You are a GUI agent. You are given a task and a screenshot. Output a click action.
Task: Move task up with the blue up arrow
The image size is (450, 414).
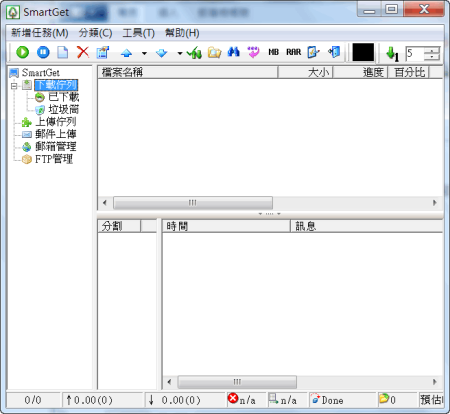[126, 53]
